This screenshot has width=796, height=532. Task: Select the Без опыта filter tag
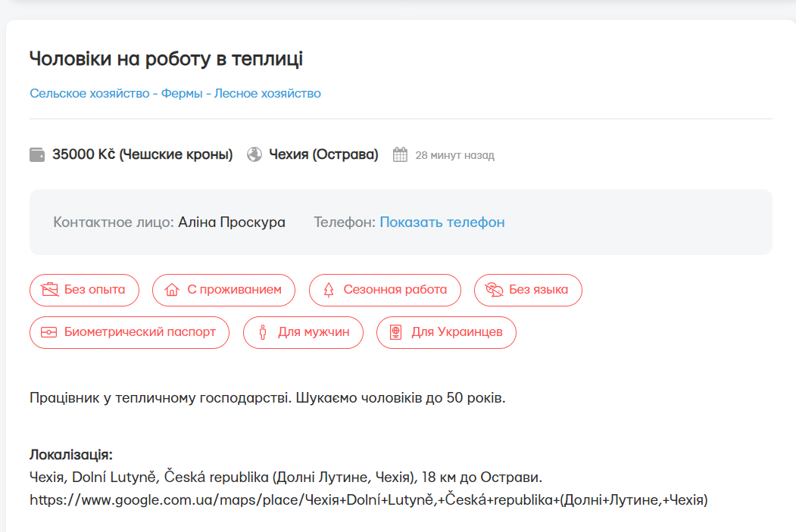pyautogui.click(x=84, y=290)
